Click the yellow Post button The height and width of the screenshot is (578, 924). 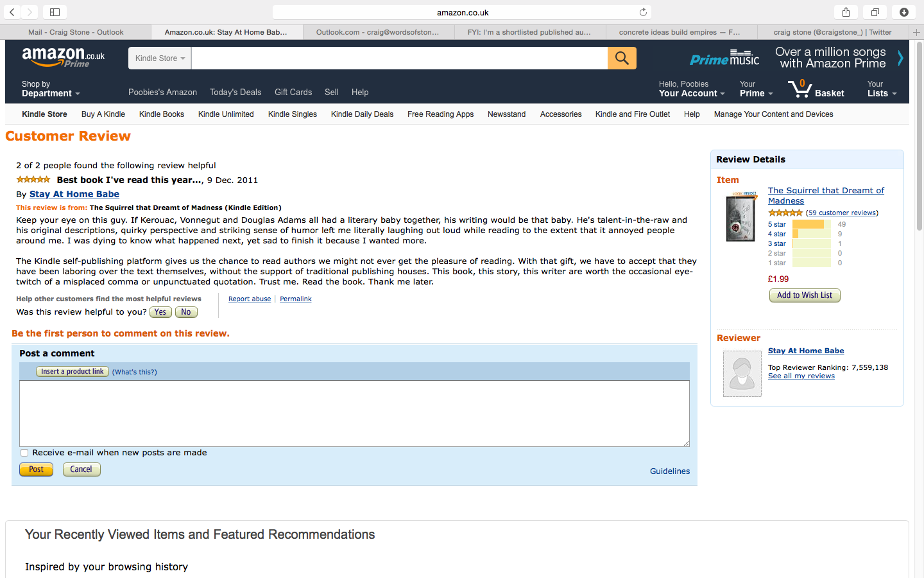(37, 469)
